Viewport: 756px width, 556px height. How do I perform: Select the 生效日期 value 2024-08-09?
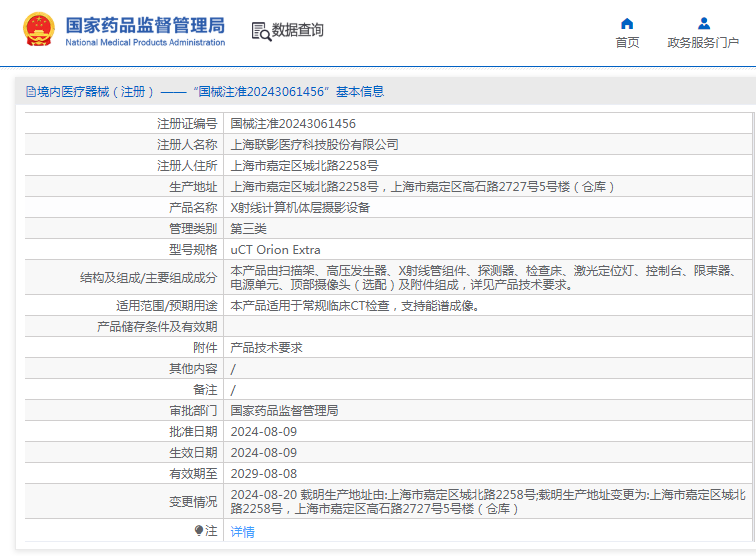coord(264,453)
